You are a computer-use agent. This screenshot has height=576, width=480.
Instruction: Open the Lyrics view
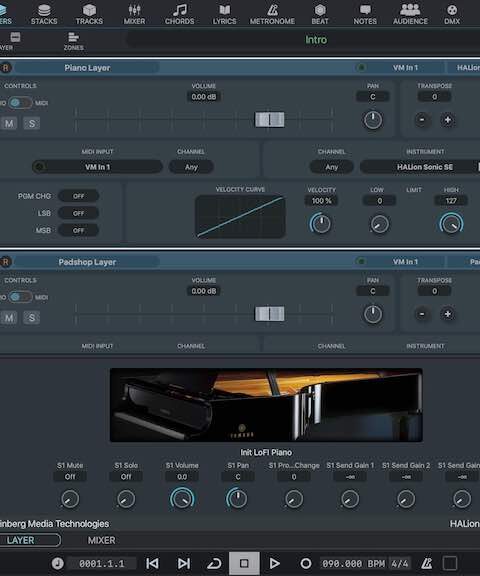(224, 14)
